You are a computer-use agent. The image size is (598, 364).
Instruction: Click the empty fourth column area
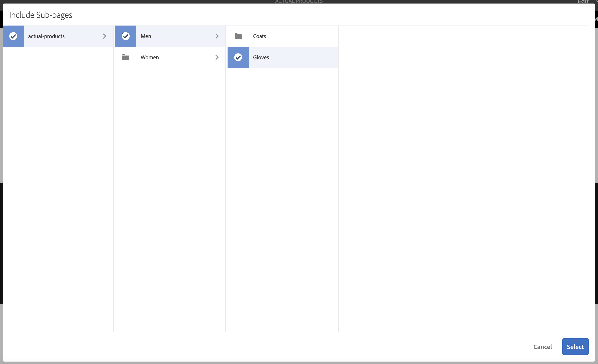pos(461,170)
